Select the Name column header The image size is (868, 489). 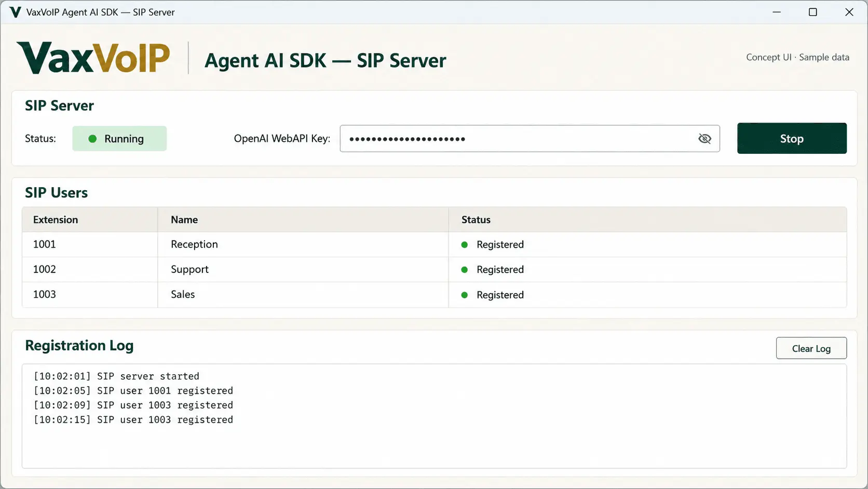pos(303,220)
